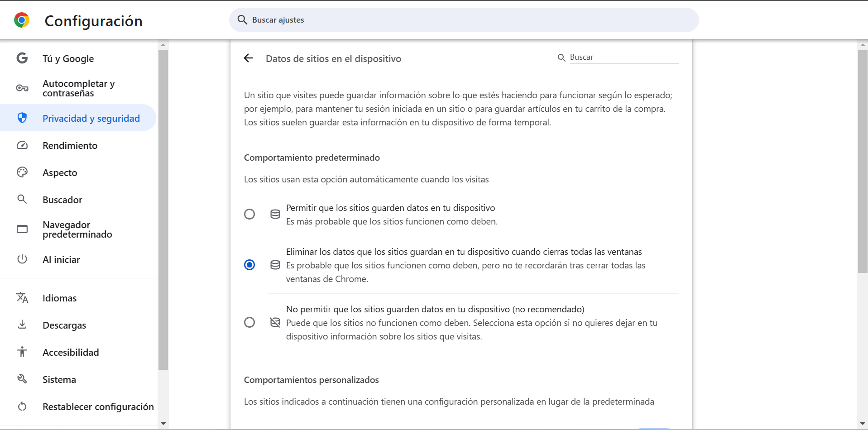Viewport: 868px width, 430px height.
Task: Click the translate icon for Idiomas
Action: [22, 298]
